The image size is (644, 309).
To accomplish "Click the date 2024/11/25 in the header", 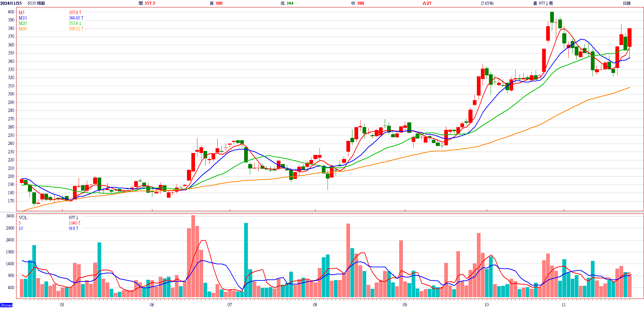I will click(x=11, y=3).
